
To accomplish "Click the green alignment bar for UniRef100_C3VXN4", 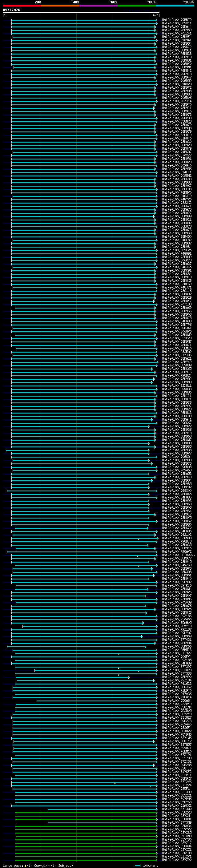I will coord(86,815).
